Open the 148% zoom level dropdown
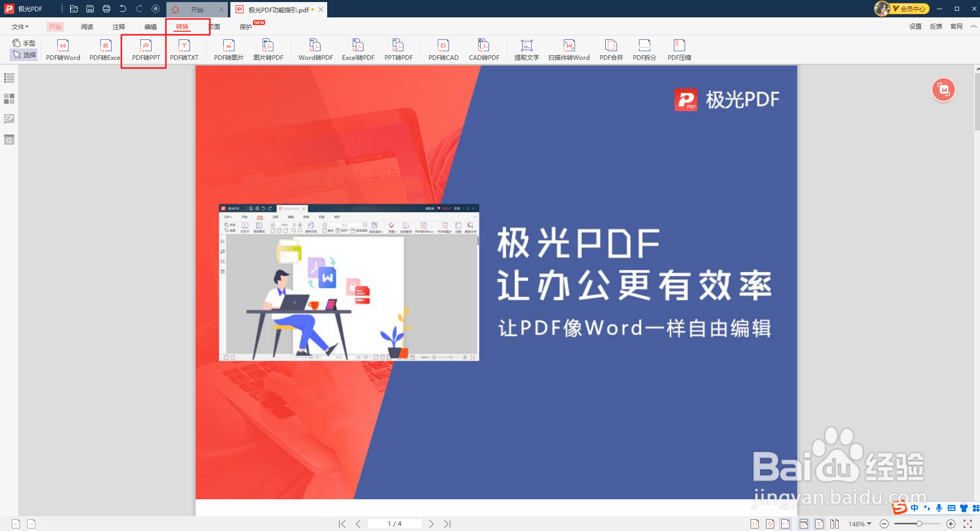980x531 pixels. click(860, 524)
